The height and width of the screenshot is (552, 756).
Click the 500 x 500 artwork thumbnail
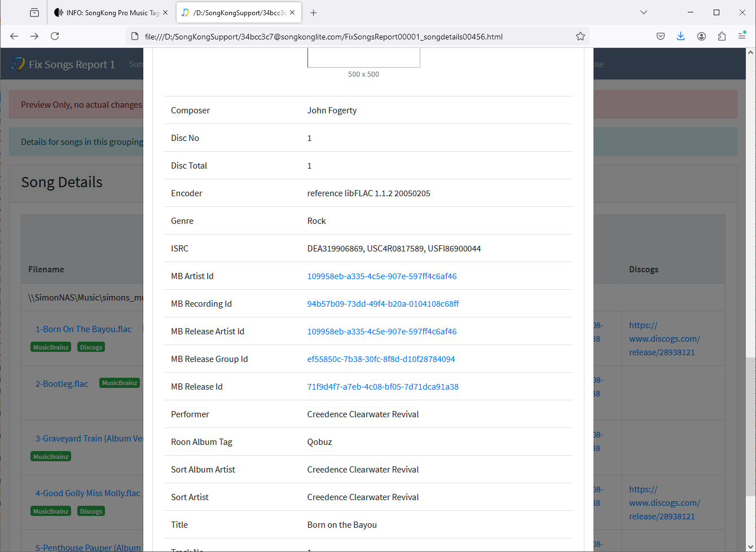click(x=363, y=58)
